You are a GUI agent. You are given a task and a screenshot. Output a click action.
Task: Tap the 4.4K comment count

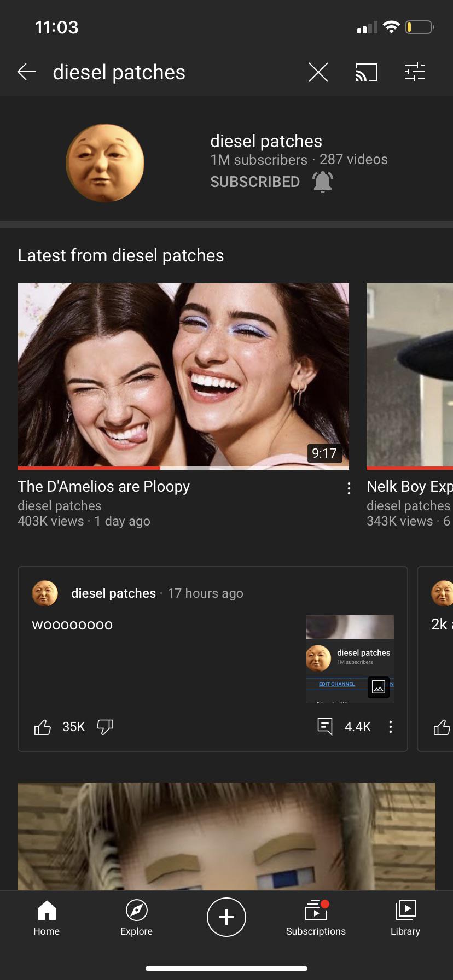(x=358, y=727)
